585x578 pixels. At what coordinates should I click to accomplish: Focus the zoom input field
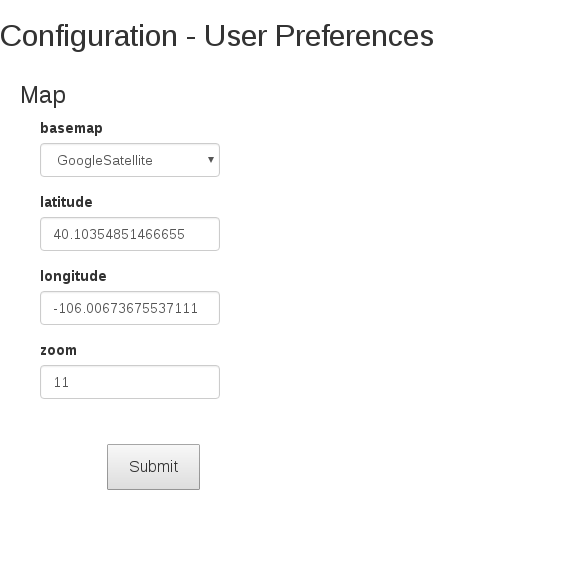point(130,382)
